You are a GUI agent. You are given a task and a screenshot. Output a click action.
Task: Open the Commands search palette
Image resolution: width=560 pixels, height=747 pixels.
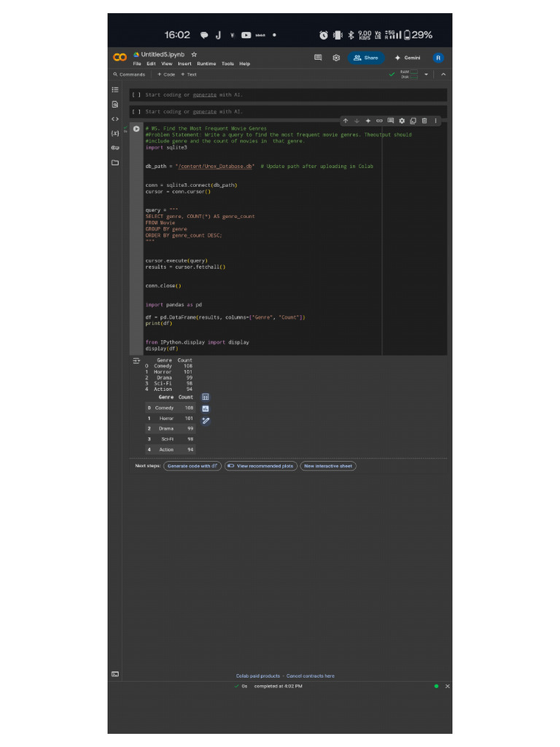(129, 74)
